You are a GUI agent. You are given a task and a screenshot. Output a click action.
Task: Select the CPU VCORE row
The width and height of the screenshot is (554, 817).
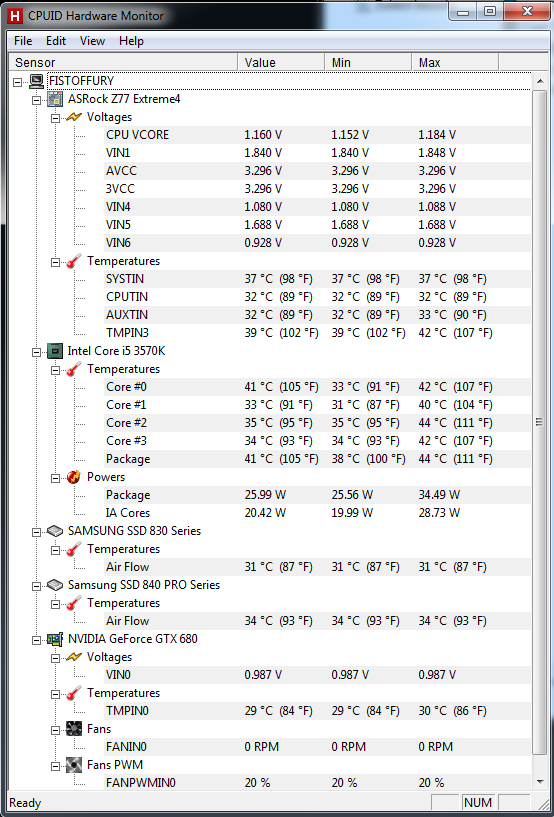317,135
